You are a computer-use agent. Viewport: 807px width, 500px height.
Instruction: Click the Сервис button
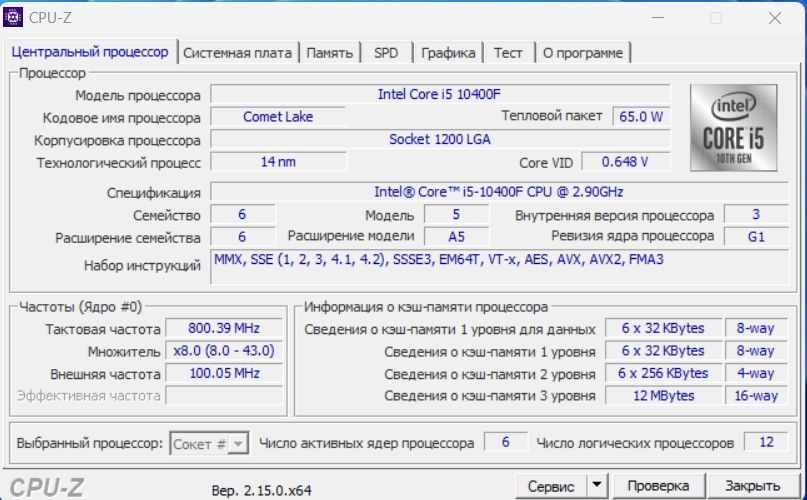click(551, 486)
